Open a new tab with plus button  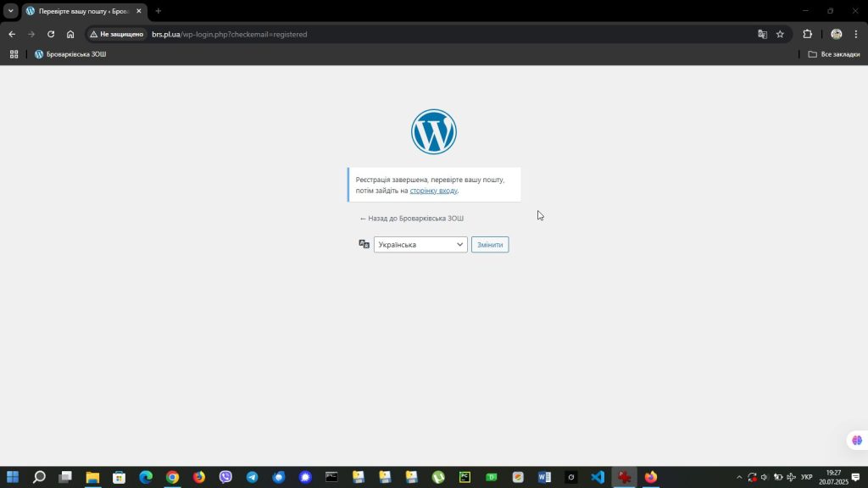(158, 11)
